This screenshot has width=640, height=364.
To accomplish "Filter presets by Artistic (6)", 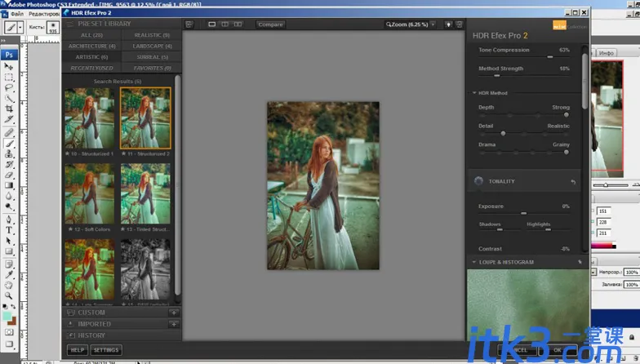I will [91, 57].
